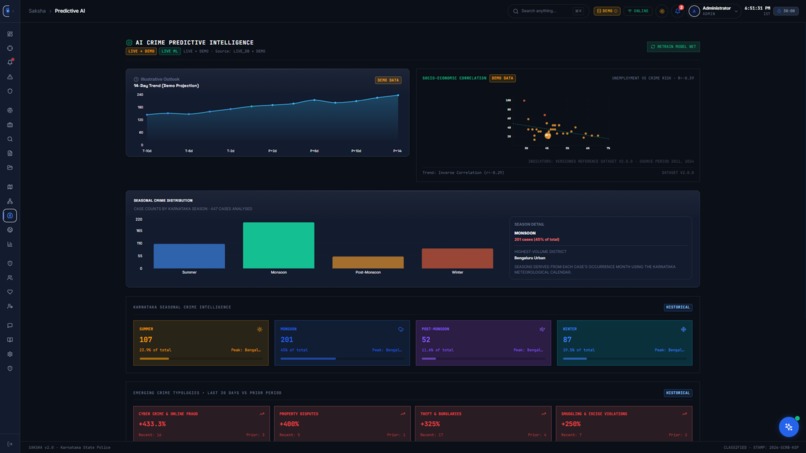Screen dimensions: 806x453
Task: Open the map icon in sidebar
Action: [x=10, y=187]
